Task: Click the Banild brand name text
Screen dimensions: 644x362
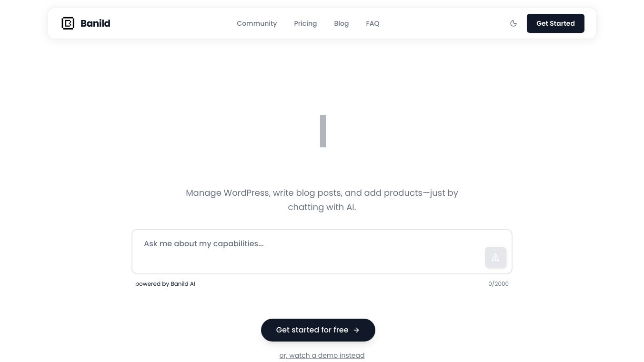Action: click(x=95, y=23)
